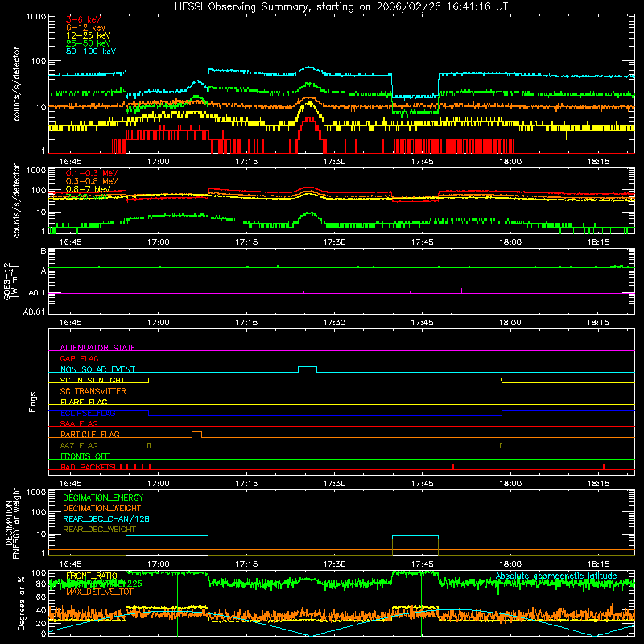Click 17:15 tick label under top X-ray panel
The height and width of the screenshot is (644, 644).
(x=246, y=162)
